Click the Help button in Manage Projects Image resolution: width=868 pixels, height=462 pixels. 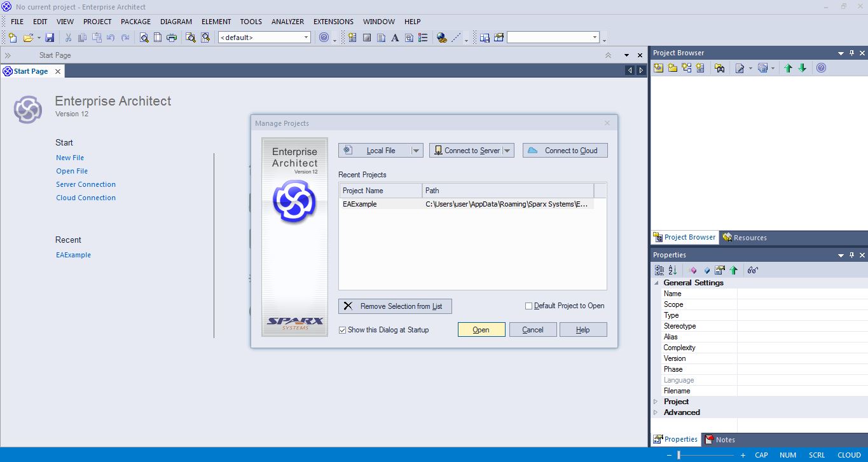tap(583, 330)
